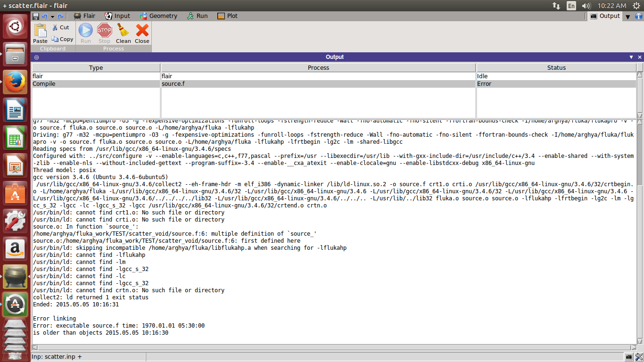Click the process list scrollbar down arrow
This screenshot has height=362, width=644.
click(x=640, y=115)
